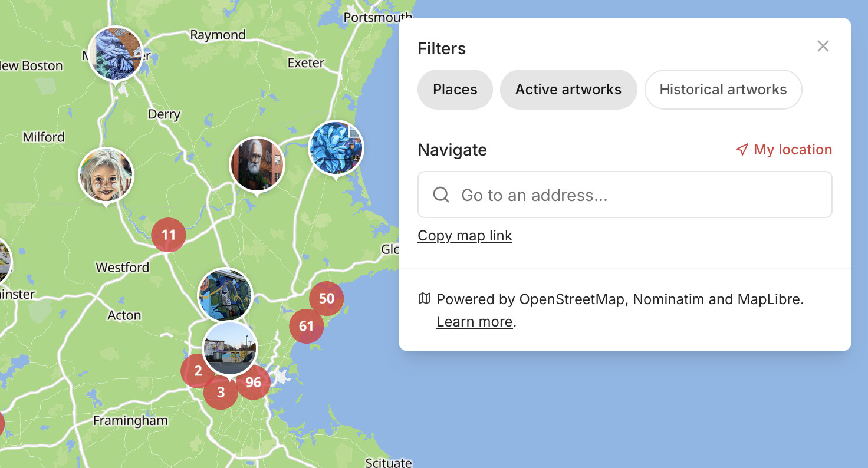Open the cluster marker showing 11

coord(169,235)
